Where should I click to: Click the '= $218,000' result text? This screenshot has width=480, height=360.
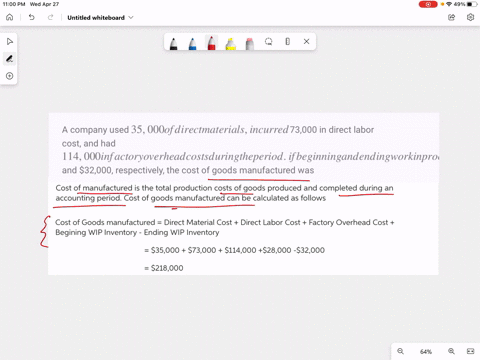pos(164,268)
